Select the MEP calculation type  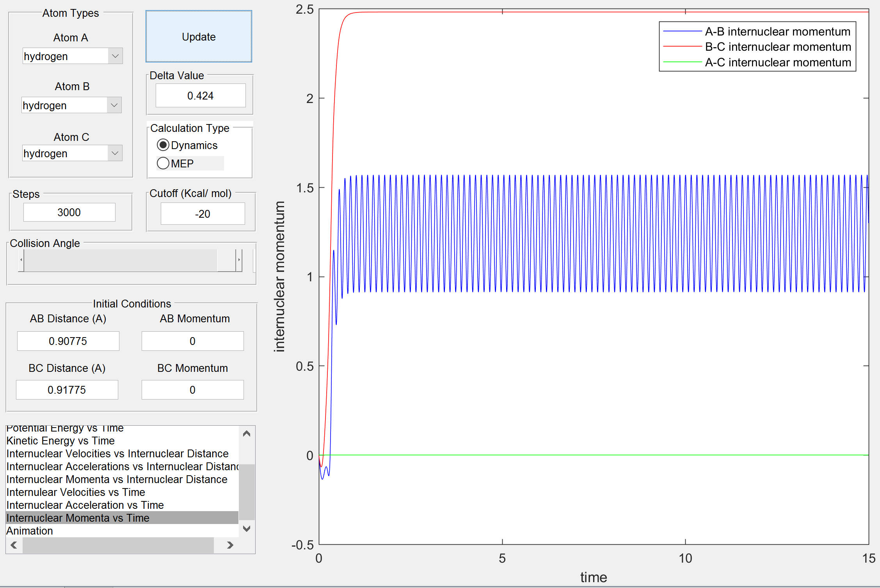163,163
